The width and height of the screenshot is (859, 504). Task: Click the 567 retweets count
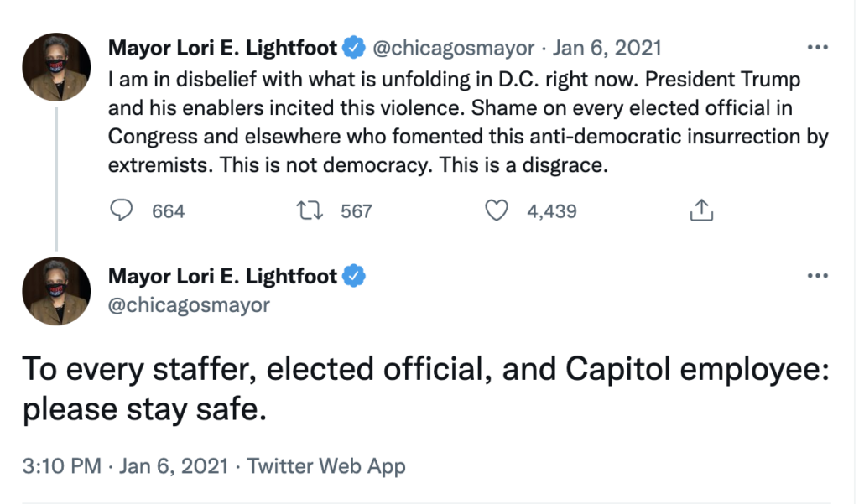tap(356, 211)
